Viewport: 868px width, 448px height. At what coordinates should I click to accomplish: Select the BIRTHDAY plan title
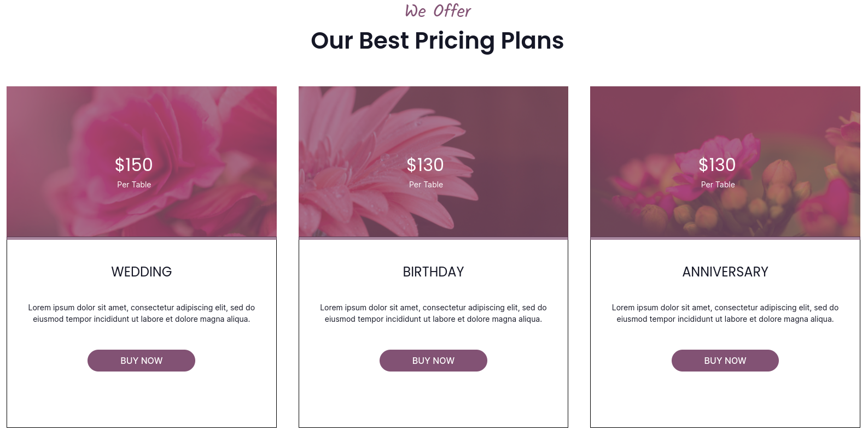tap(433, 272)
